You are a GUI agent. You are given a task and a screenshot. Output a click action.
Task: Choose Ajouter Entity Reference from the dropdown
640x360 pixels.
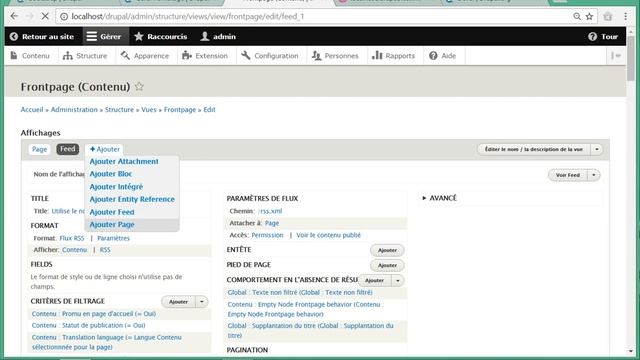[x=132, y=199]
